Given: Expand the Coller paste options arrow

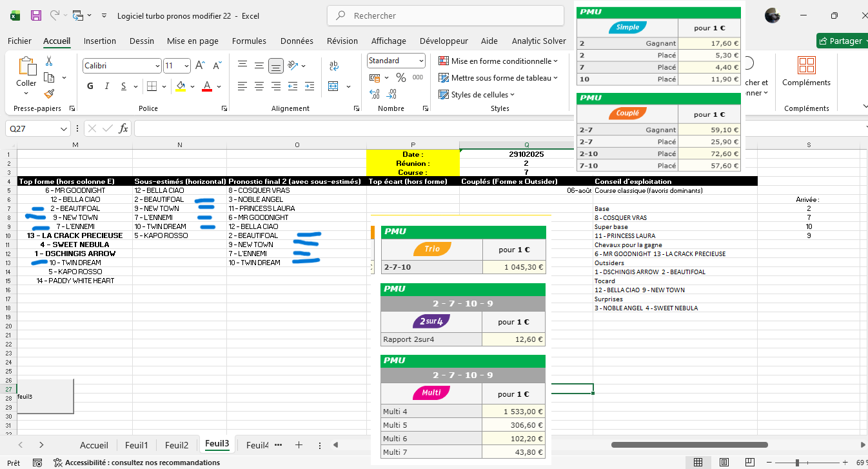Looking at the screenshot, I should pos(26,93).
